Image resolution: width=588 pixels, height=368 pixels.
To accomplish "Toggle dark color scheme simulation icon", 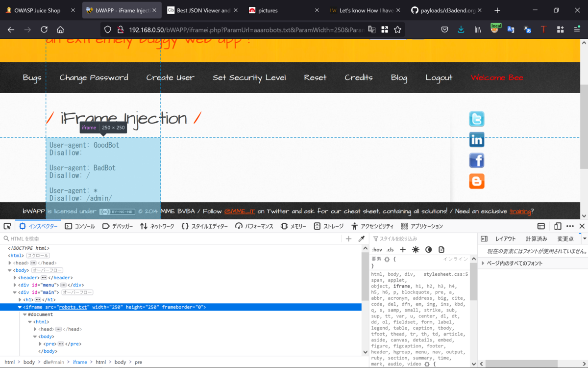I will click(x=429, y=249).
